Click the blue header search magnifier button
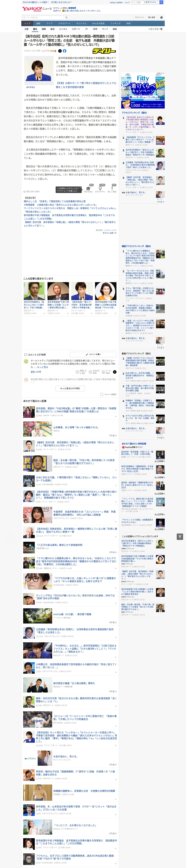 point(161,2)
